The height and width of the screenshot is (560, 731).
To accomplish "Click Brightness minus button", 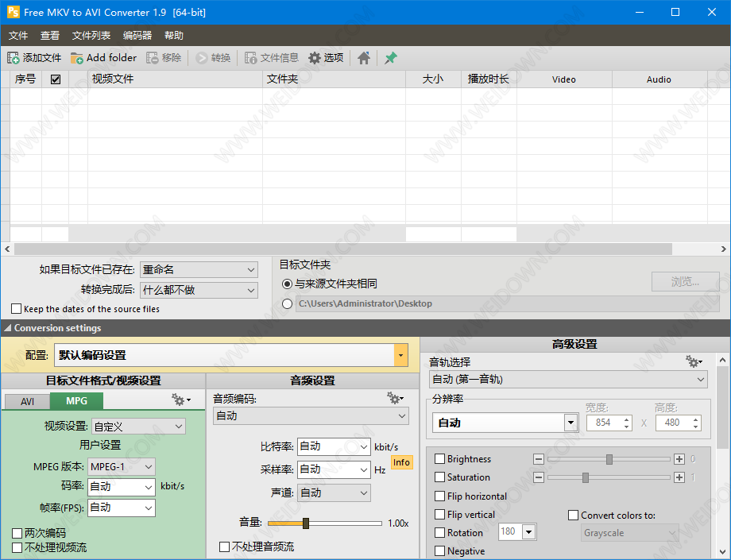I will (x=539, y=459).
